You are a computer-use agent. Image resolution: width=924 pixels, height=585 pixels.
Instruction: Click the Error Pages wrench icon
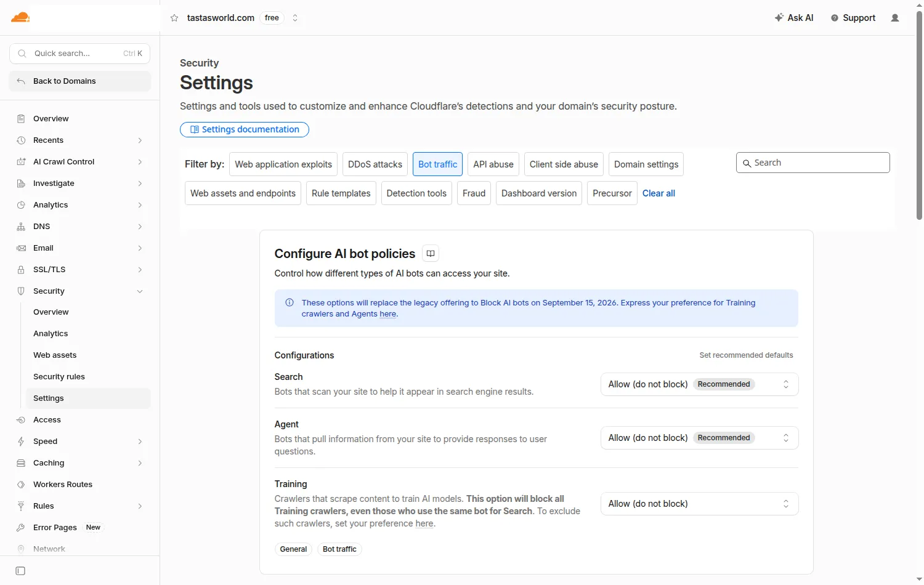coord(21,528)
